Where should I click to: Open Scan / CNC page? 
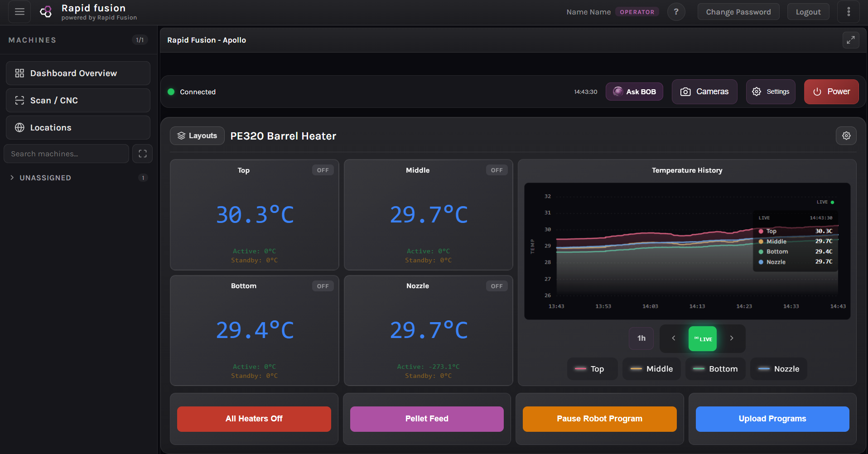point(78,101)
